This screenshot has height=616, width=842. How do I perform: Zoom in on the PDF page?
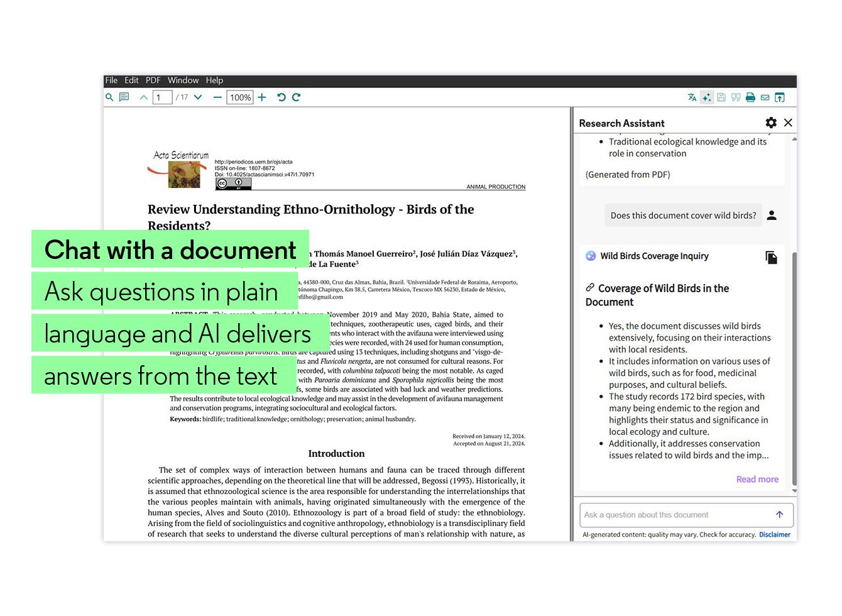click(x=261, y=97)
